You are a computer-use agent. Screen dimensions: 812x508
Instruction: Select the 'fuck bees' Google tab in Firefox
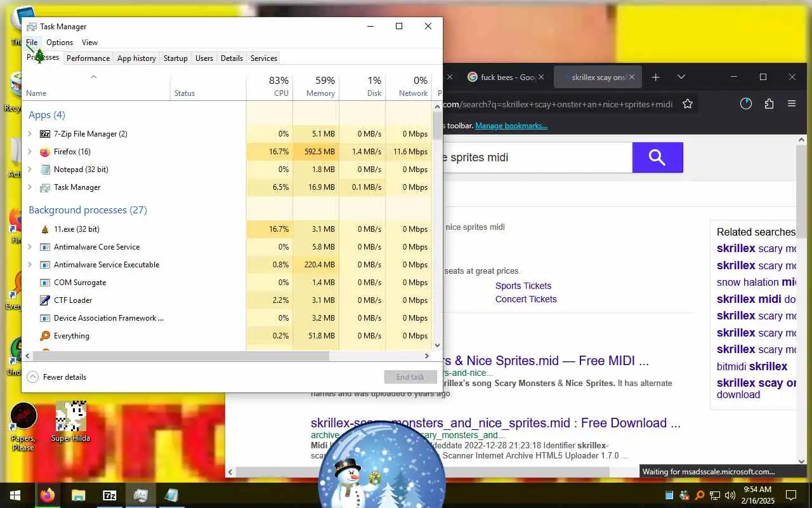[x=506, y=77]
